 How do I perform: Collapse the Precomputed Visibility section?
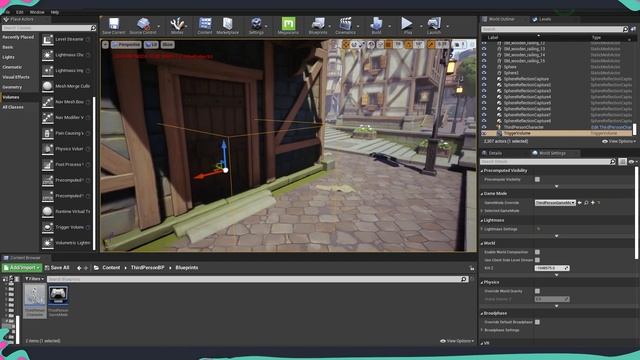pyautogui.click(x=482, y=171)
